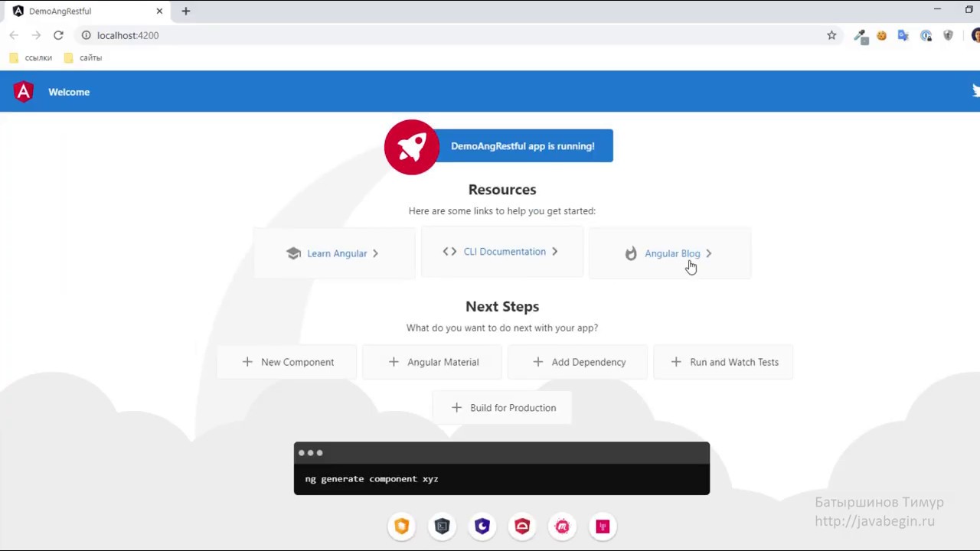Select the Build for Production card
This screenshot has height=551, width=980.
click(502, 408)
